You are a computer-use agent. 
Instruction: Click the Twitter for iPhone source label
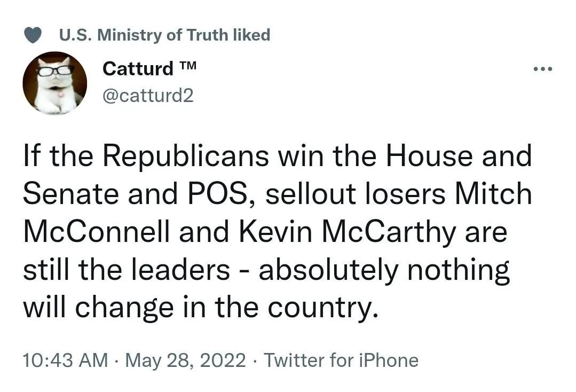coord(341,360)
